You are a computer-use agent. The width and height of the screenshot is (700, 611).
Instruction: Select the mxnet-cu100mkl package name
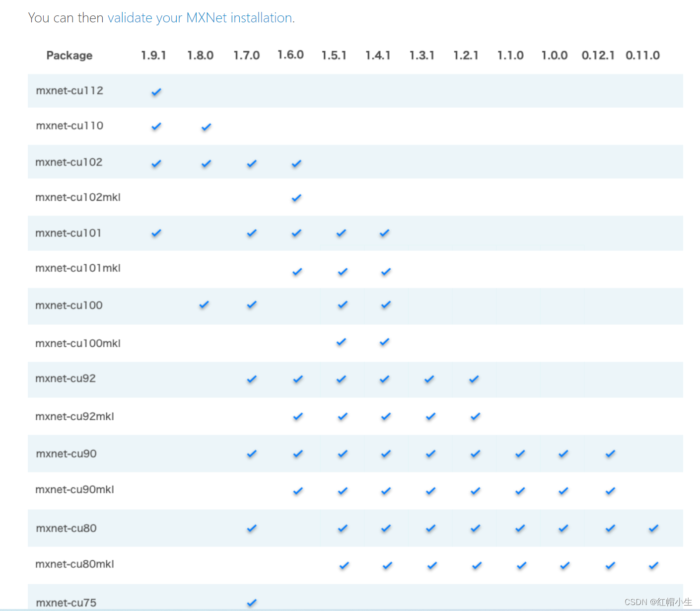[78, 343]
